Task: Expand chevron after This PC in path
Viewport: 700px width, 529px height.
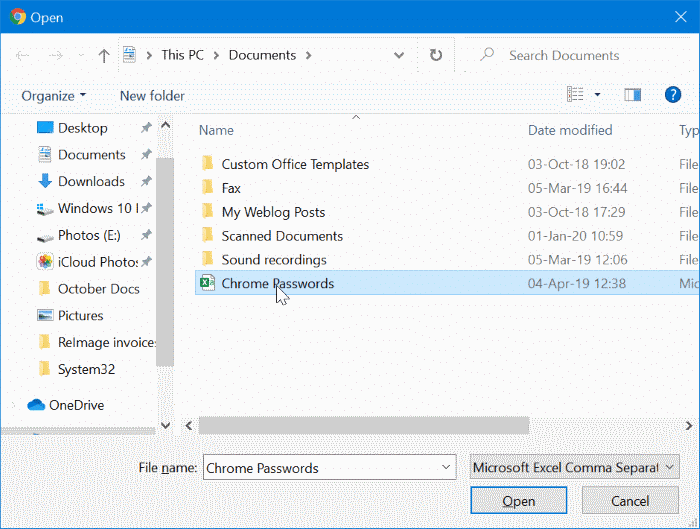Action: point(216,55)
